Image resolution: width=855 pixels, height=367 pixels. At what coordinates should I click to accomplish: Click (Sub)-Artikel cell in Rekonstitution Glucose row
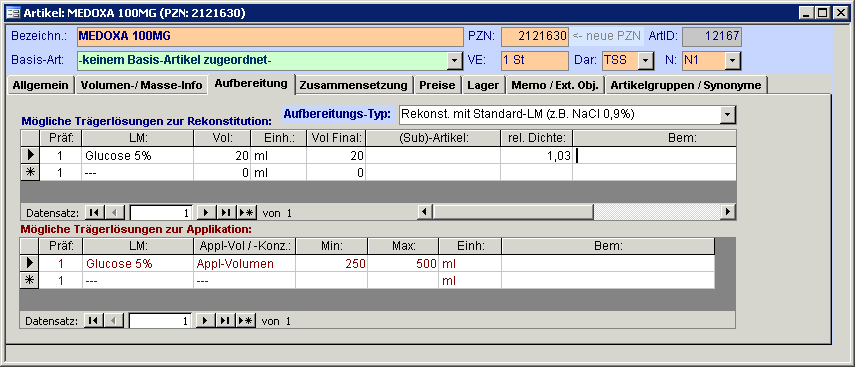point(433,155)
